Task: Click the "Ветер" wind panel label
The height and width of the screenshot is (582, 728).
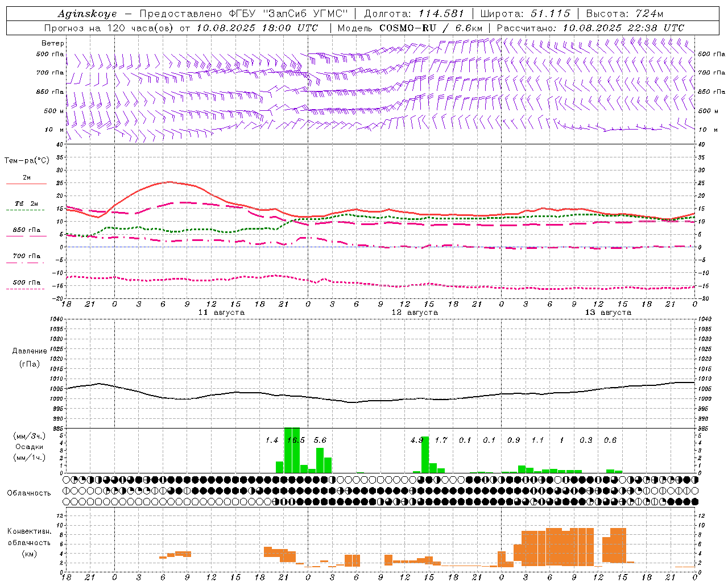Action: pyautogui.click(x=53, y=43)
